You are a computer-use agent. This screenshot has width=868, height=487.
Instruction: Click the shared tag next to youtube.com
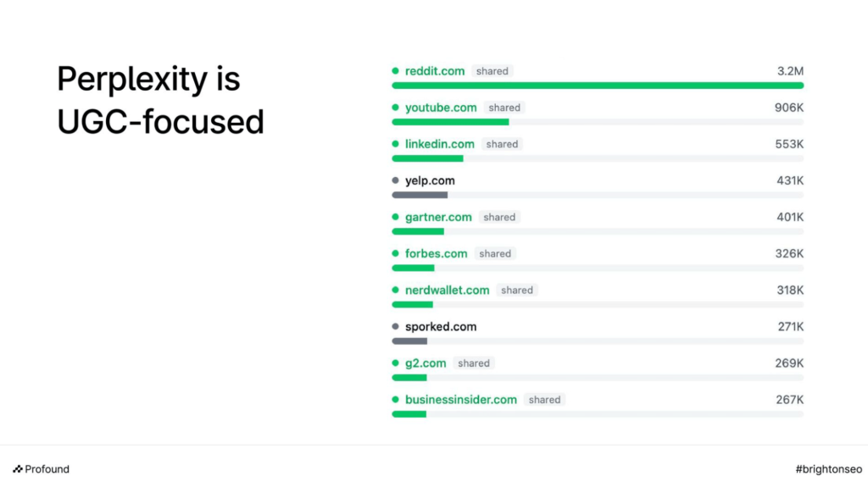(x=504, y=108)
